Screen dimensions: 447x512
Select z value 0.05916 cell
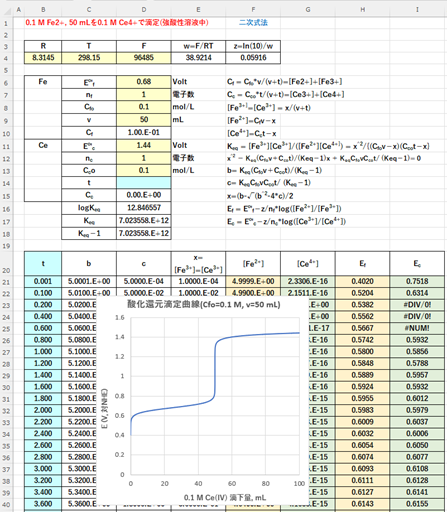253,58
